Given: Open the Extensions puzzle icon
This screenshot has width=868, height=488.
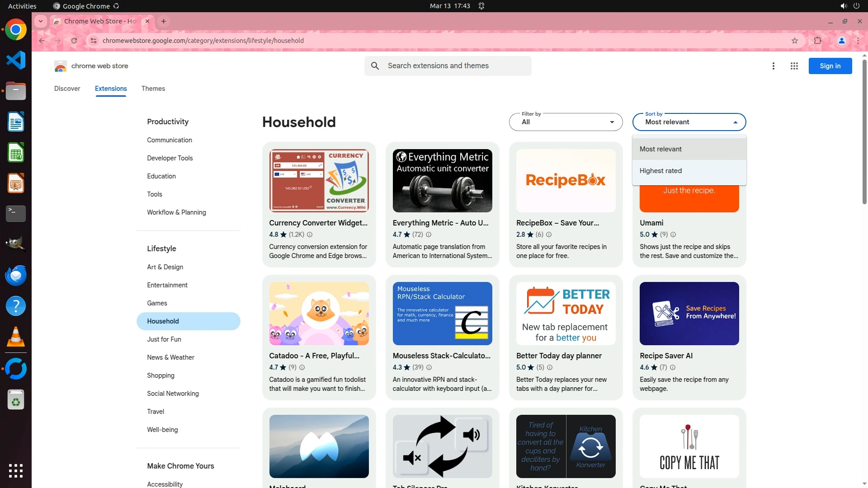Looking at the screenshot, I should coord(817,41).
